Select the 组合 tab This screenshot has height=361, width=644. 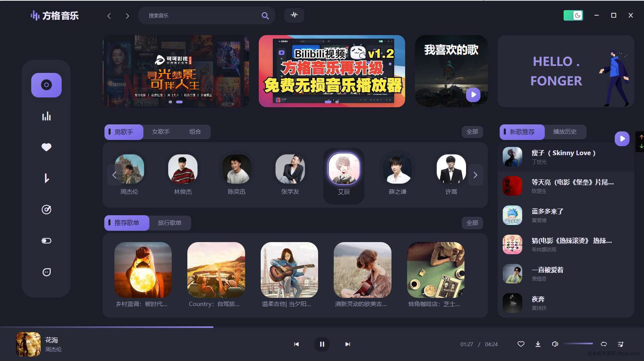click(x=195, y=132)
